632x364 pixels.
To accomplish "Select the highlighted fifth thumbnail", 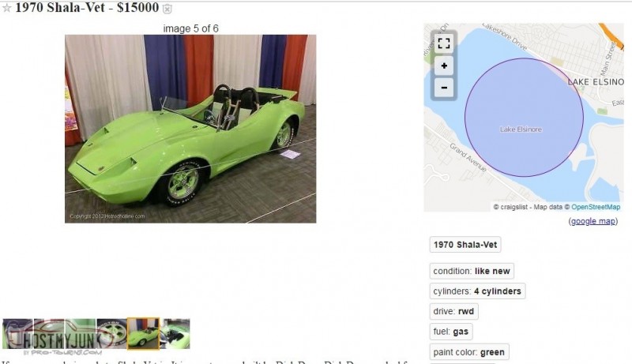I will click(x=143, y=334).
